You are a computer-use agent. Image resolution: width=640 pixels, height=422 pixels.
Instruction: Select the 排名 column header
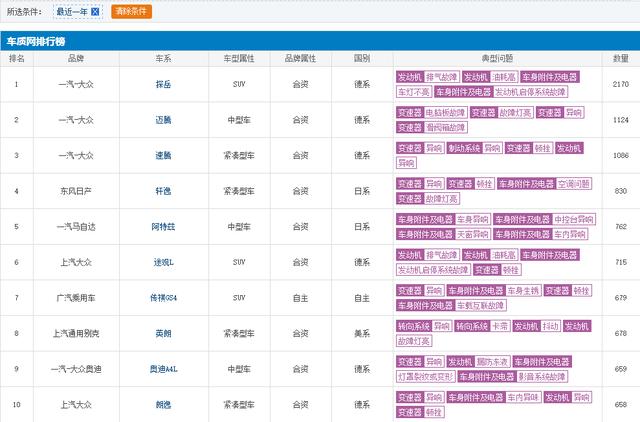click(17, 59)
